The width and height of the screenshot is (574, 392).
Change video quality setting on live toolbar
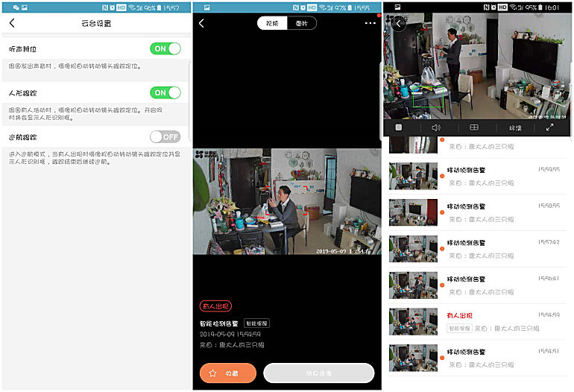click(x=515, y=127)
